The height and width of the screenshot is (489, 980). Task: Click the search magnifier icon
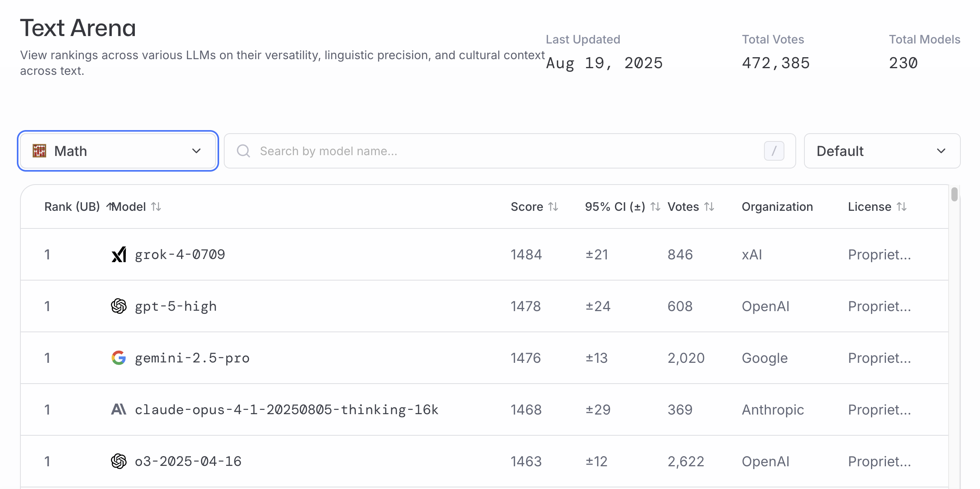[x=243, y=151]
